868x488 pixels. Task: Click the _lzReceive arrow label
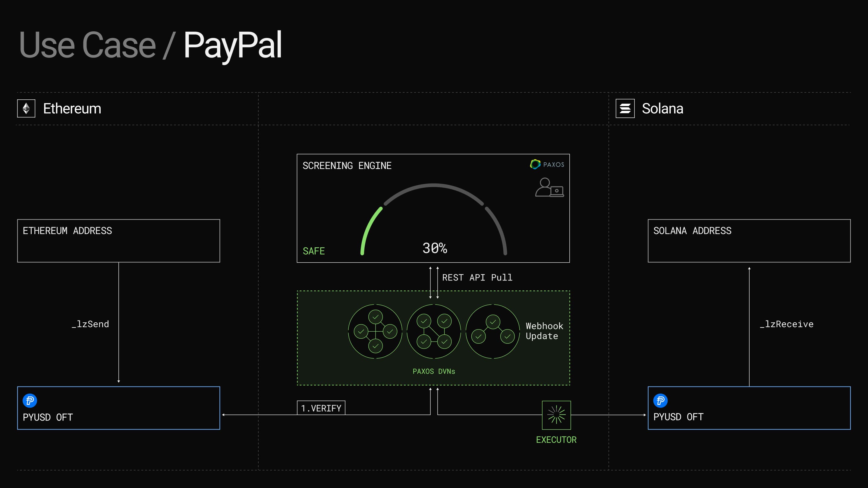pos(786,324)
